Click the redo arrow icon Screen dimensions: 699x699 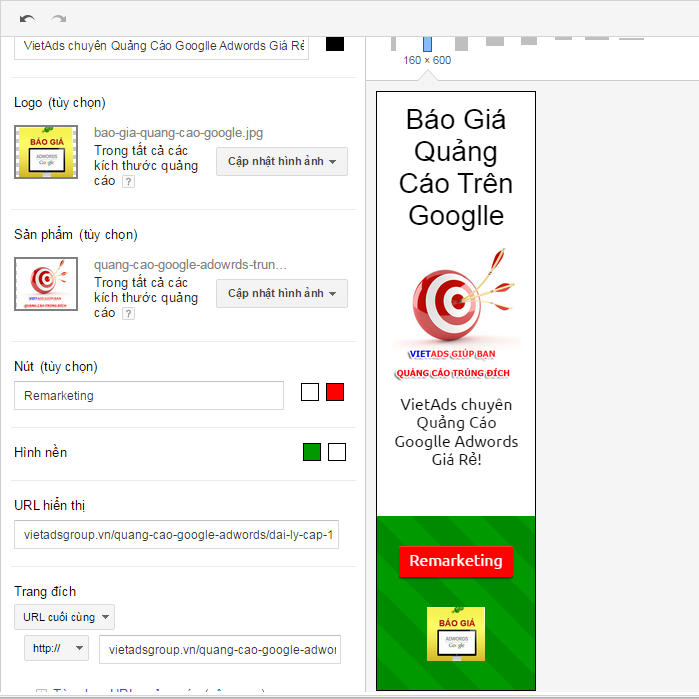click(x=59, y=18)
